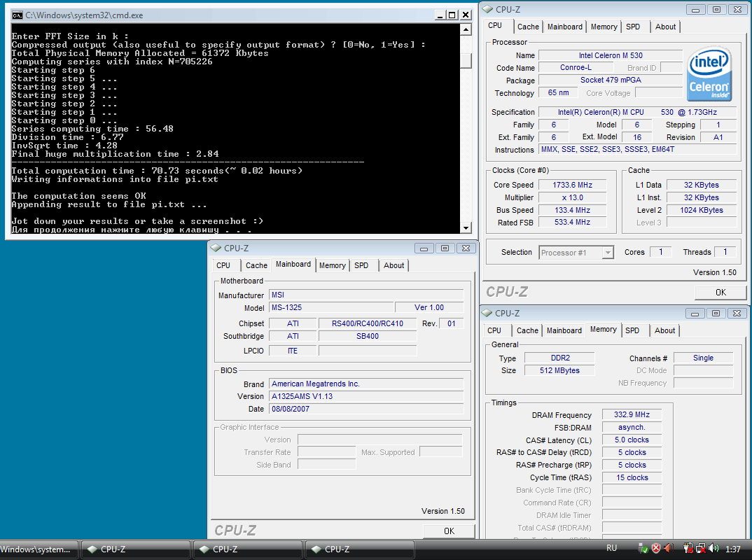752x560 pixels.
Task: Open the orange speaker audio manager tray icon
Action: coord(669,548)
